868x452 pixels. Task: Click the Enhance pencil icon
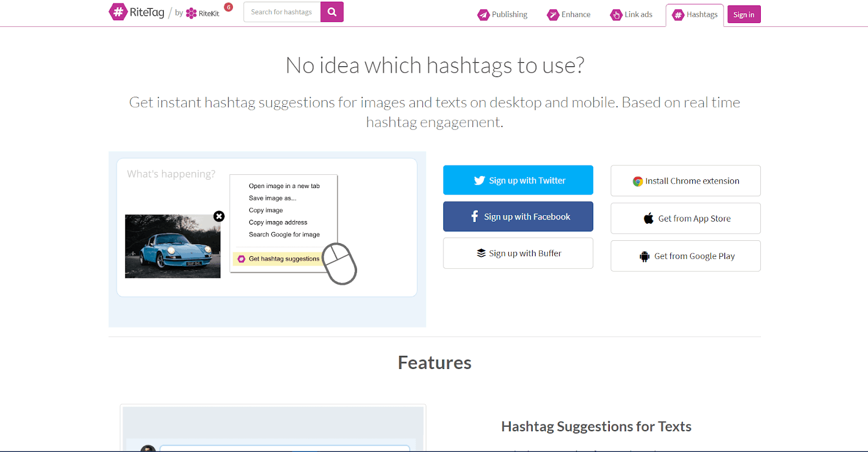point(553,15)
